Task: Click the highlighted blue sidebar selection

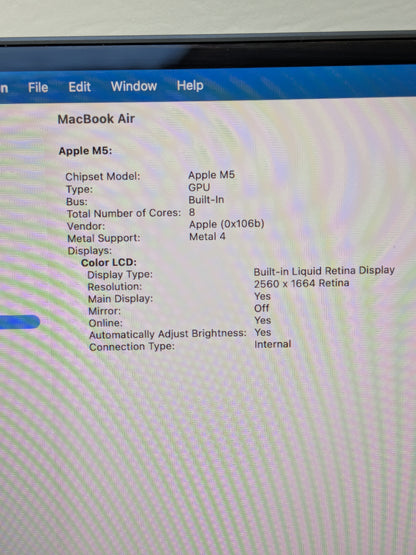Action: coord(19,322)
